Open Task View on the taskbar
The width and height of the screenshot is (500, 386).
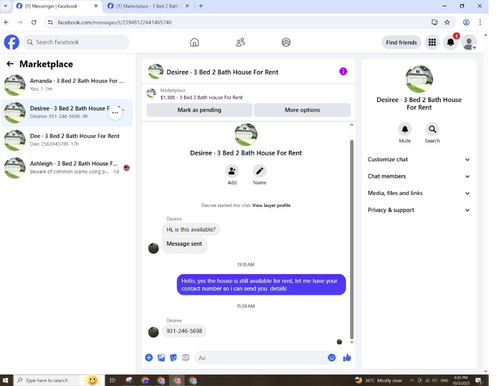(112, 380)
